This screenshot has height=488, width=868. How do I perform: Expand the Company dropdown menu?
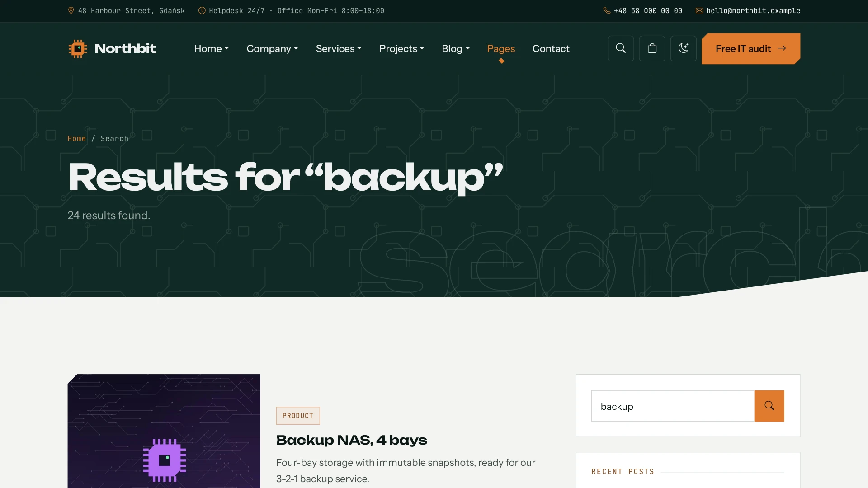click(x=272, y=48)
